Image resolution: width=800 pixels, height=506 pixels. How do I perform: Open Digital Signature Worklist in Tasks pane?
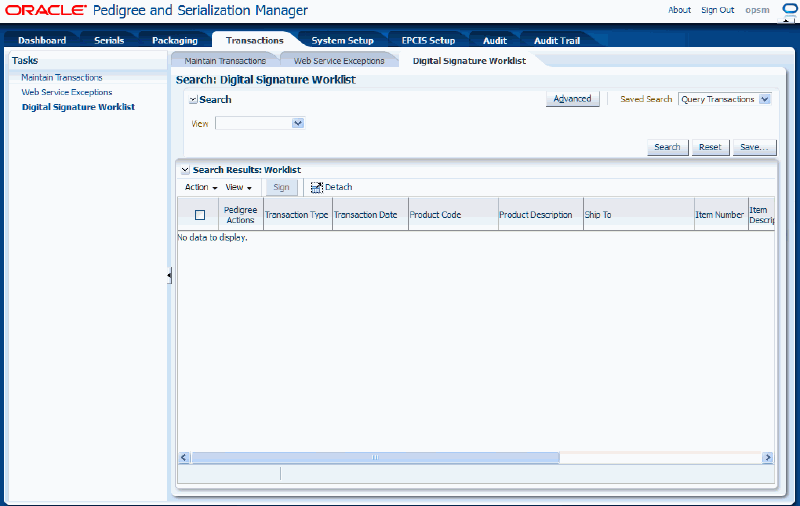click(78, 107)
